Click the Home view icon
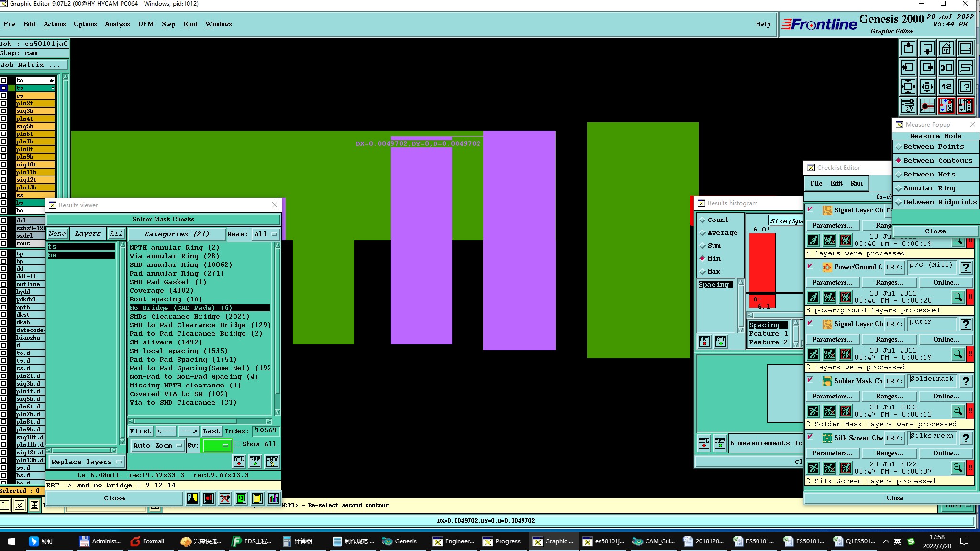Screen dimensions: 980x551 pos(946,48)
